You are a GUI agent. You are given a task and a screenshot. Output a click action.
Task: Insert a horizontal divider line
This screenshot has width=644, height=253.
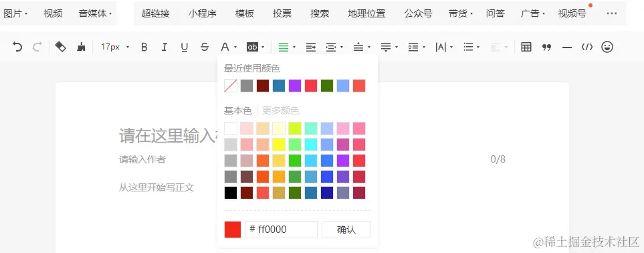pos(567,48)
